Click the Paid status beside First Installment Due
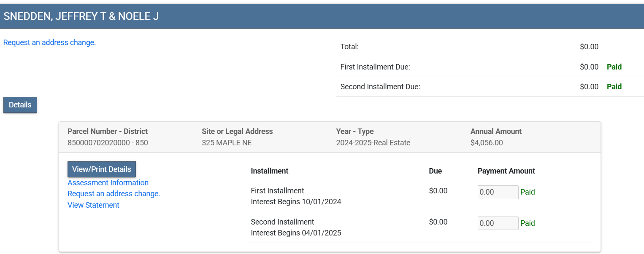The width and height of the screenshot is (644, 254). coord(614,67)
